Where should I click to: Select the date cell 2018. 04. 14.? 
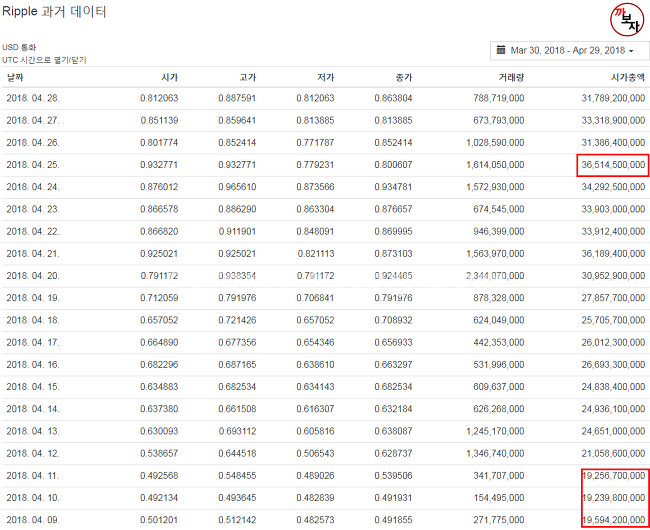(33, 409)
